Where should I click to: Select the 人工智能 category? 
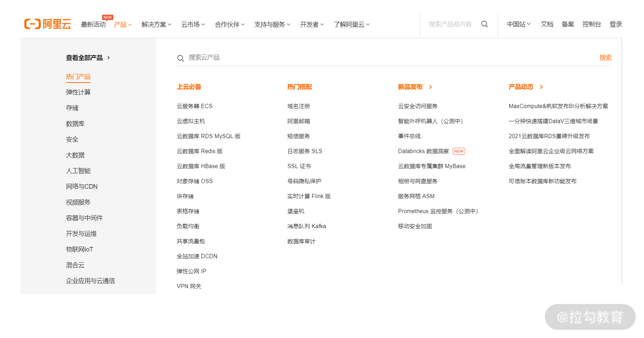click(78, 171)
